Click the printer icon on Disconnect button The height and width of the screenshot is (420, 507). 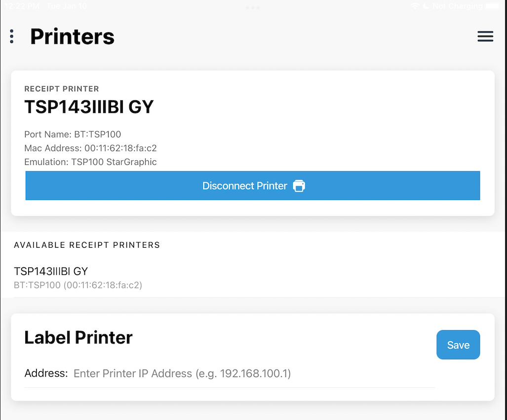[x=299, y=186]
